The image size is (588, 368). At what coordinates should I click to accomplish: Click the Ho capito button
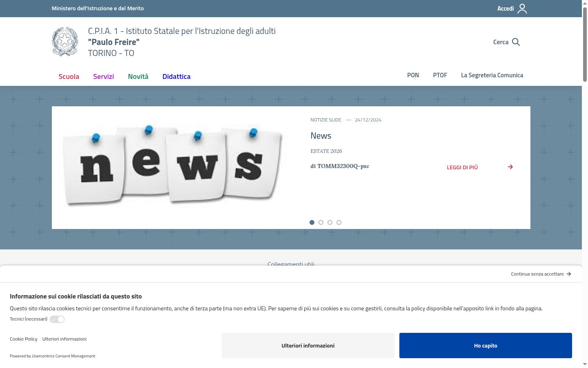pyautogui.click(x=486, y=346)
